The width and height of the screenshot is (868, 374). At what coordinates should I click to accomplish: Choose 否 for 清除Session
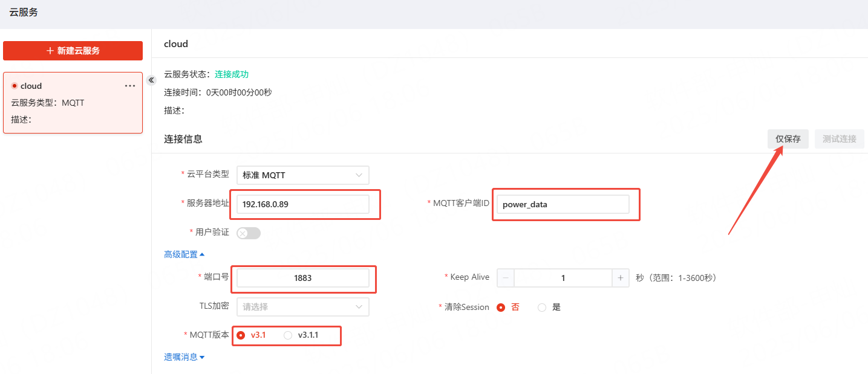click(501, 307)
